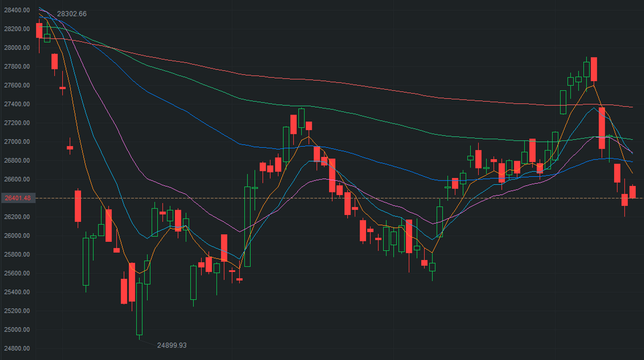Click the 28302.66 high price label

pyautogui.click(x=71, y=14)
